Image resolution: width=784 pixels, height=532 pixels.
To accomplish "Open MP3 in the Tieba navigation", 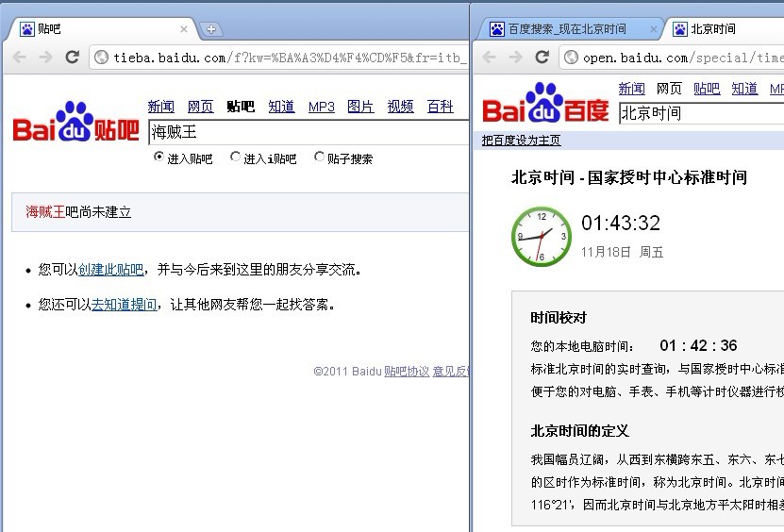I will (x=322, y=107).
